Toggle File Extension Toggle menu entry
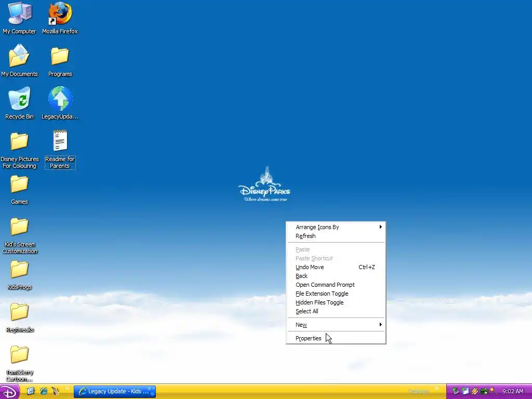Viewport: 532px width, 399px height. (336, 294)
